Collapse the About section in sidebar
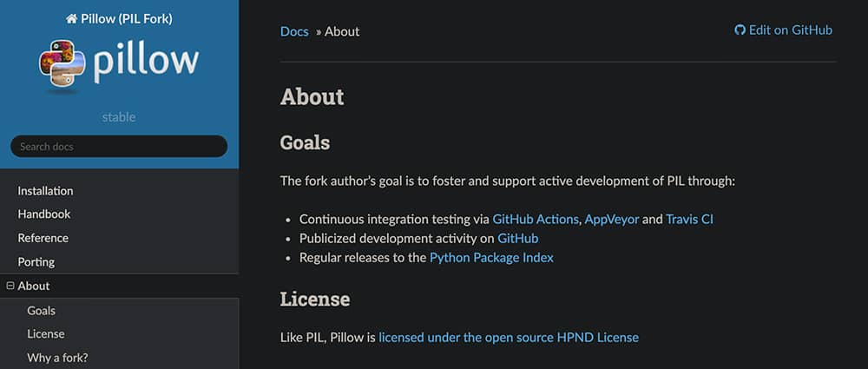 10,286
